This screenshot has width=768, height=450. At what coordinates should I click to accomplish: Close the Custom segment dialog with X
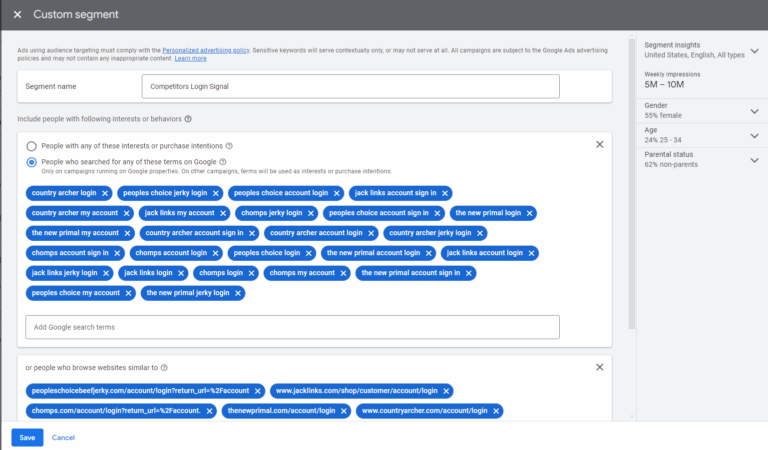17,15
